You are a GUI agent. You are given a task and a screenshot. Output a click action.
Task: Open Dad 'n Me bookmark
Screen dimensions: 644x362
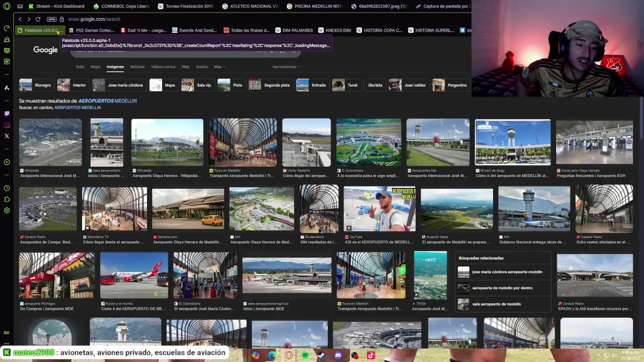[x=143, y=30]
